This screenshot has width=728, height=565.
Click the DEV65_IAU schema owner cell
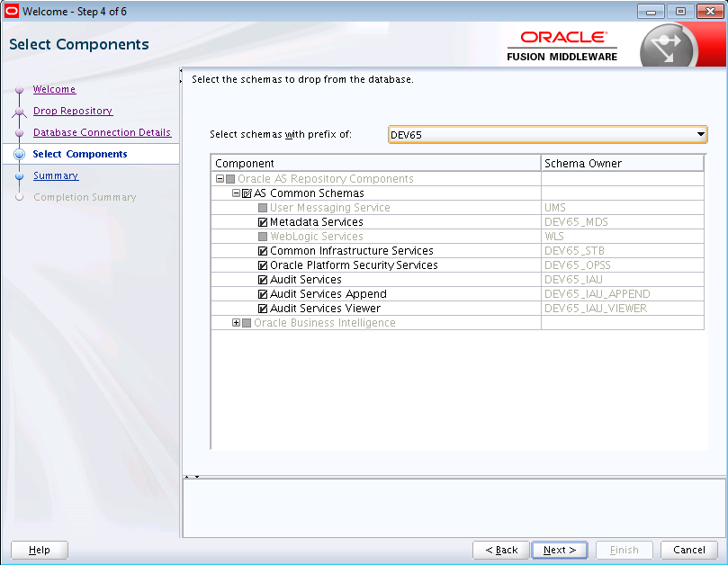point(623,280)
